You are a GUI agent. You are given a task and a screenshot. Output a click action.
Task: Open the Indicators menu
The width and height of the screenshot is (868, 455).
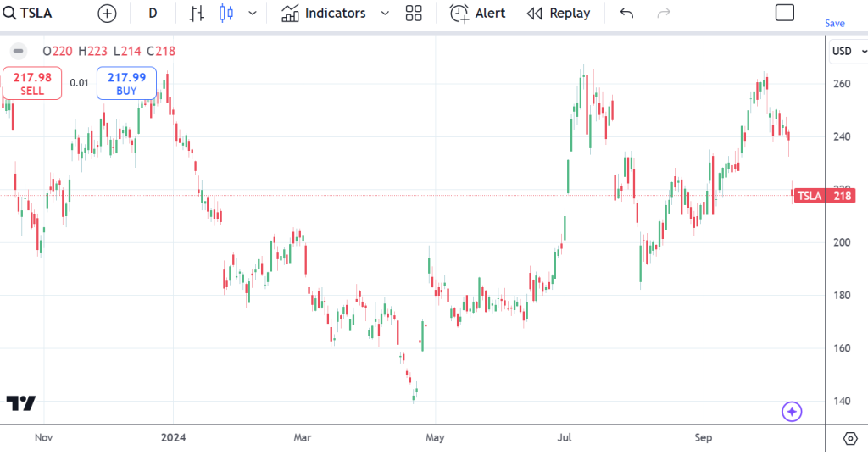coord(324,14)
